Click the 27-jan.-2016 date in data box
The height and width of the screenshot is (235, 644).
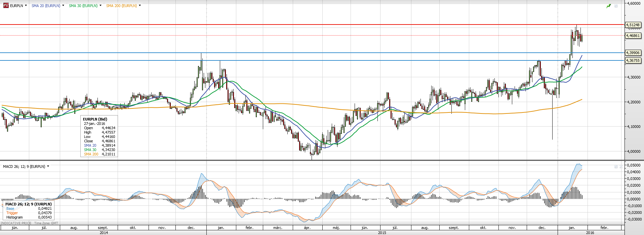(94, 124)
